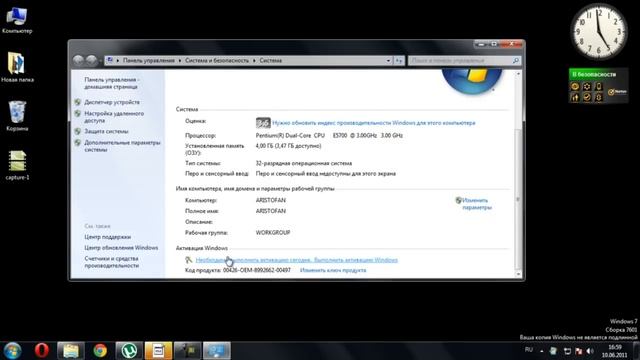Image resolution: width=640 pixels, height=360 pixels.
Task: Open the Action Center flag tray icon
Action: coord(578,351)
